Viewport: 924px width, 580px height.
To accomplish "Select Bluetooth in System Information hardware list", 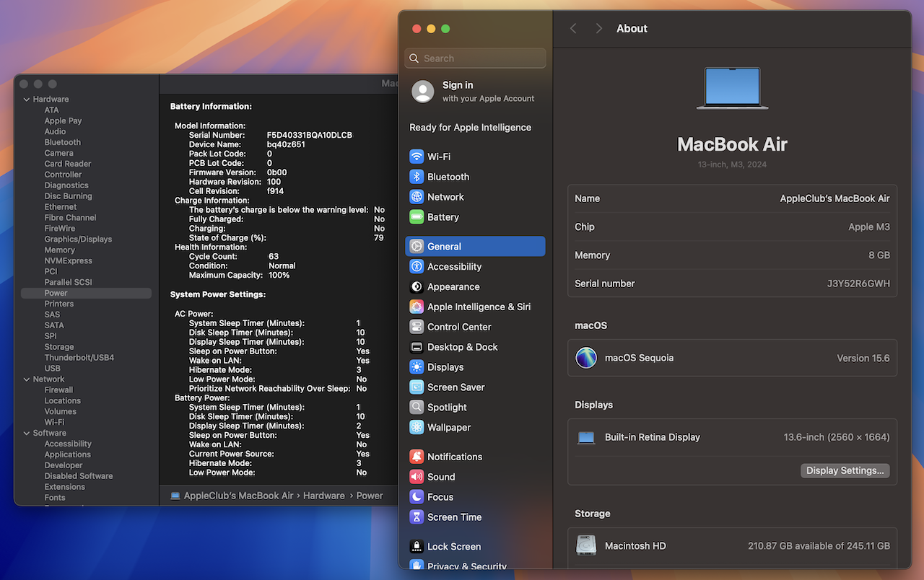I will click(63, 142).
